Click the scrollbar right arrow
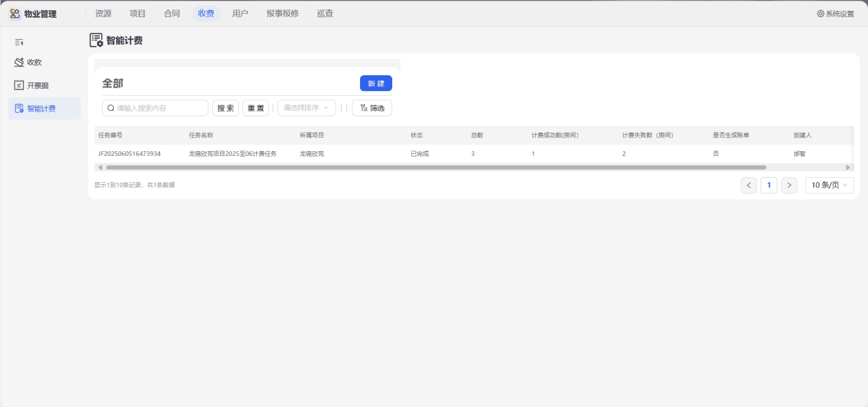The image size is (868, 407). coord(848,167)
